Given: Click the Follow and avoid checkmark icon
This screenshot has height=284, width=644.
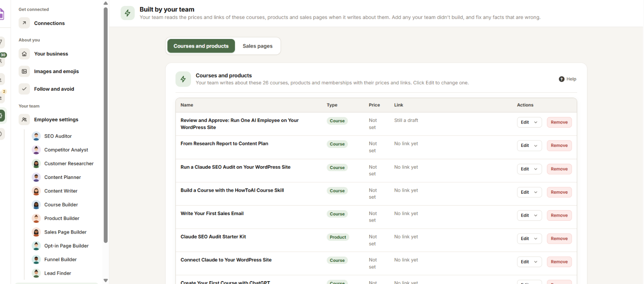Looking at the screenshot, I should click(24, 89).
